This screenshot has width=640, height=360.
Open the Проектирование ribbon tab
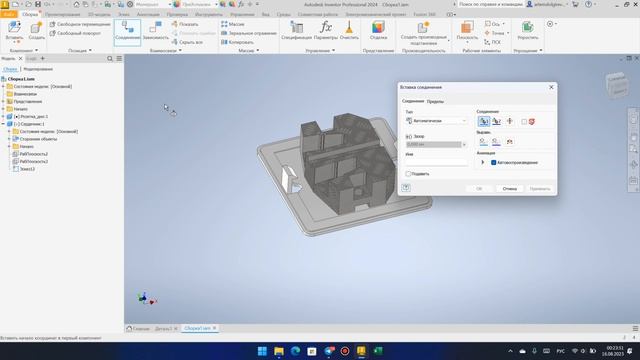tap(62, 14)
